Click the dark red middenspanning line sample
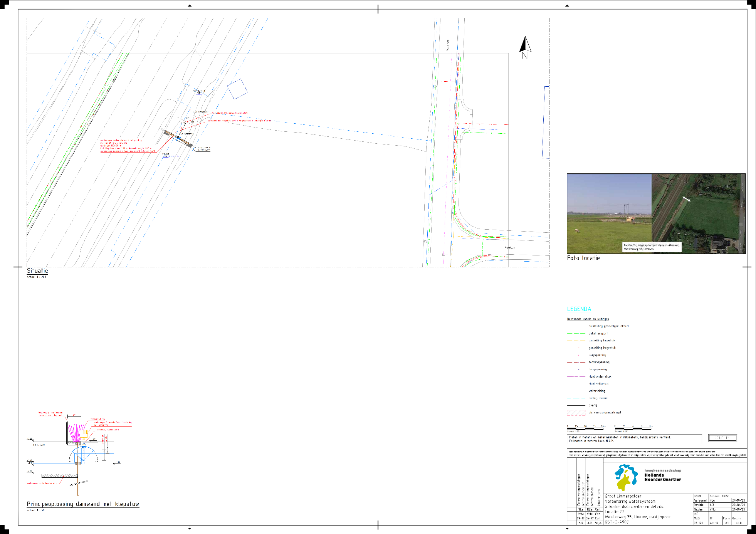The width and height of the screenshot is (756, 534). point(576,362)
